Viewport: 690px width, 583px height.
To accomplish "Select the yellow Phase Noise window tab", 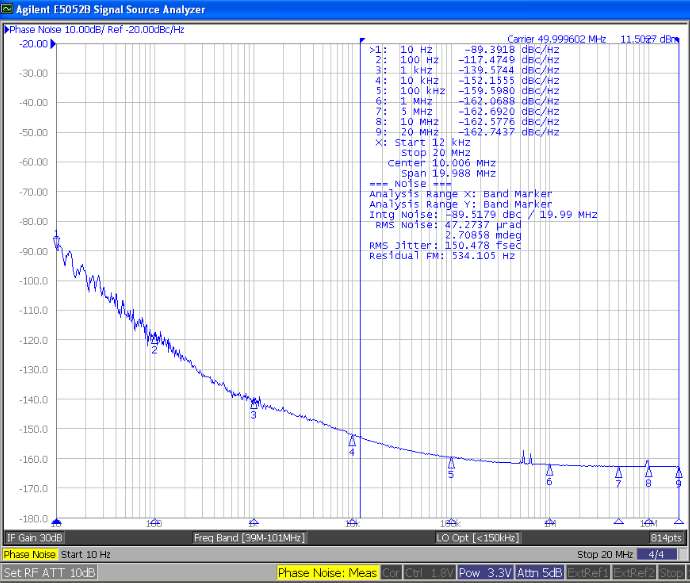I will tap(30, 554).
